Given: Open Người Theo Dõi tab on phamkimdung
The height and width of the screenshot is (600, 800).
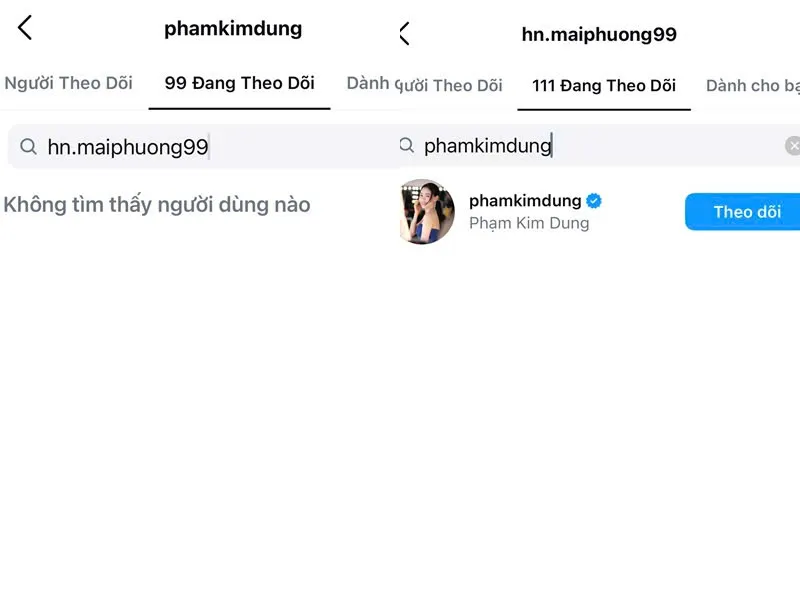Looking at the screenshot, I should coord(68,83).
